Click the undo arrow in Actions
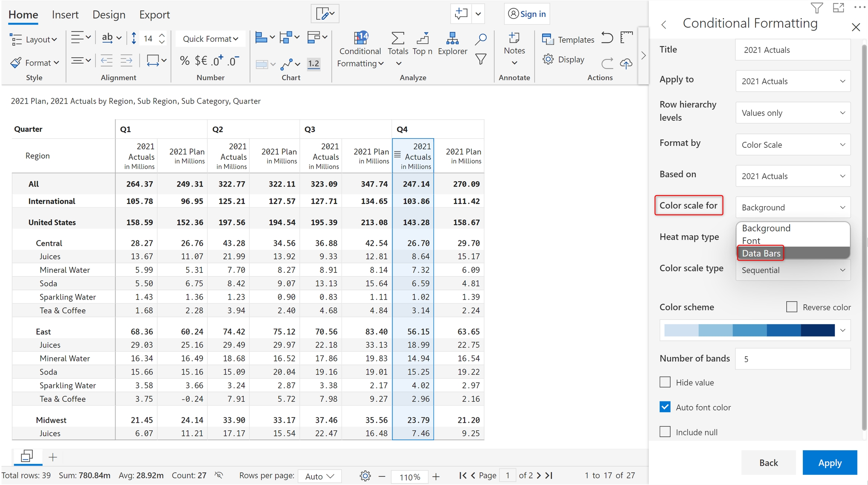Image resolution: width=868 pixels, height=485 pixels. [x=607, y=38]
